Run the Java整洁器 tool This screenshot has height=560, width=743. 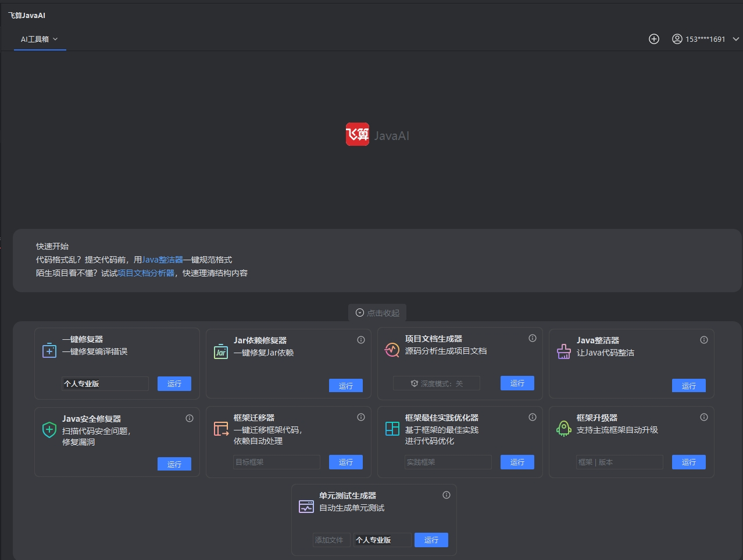click(x=689, y=386)
